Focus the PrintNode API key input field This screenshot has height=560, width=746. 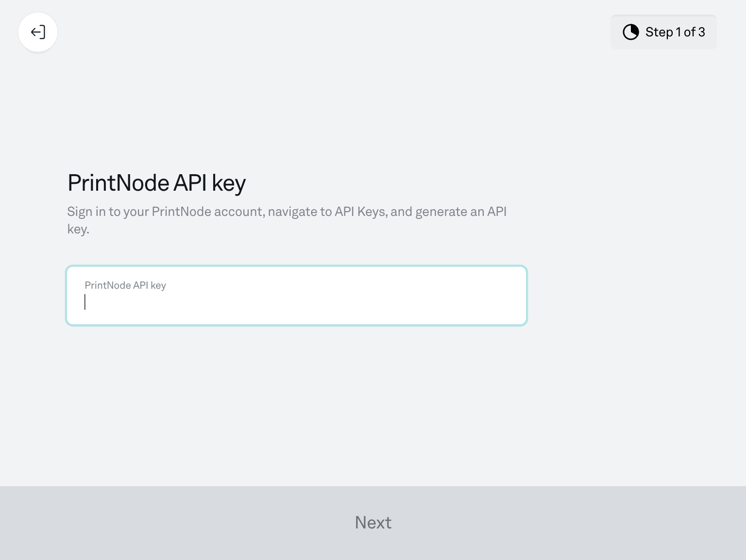pos(296,296)
